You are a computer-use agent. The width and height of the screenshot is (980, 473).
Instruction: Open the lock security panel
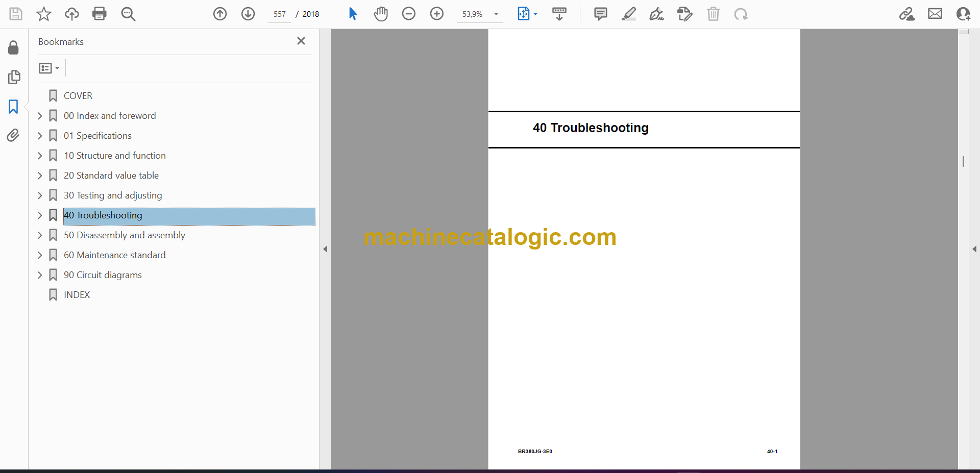[x=14, y=47]
